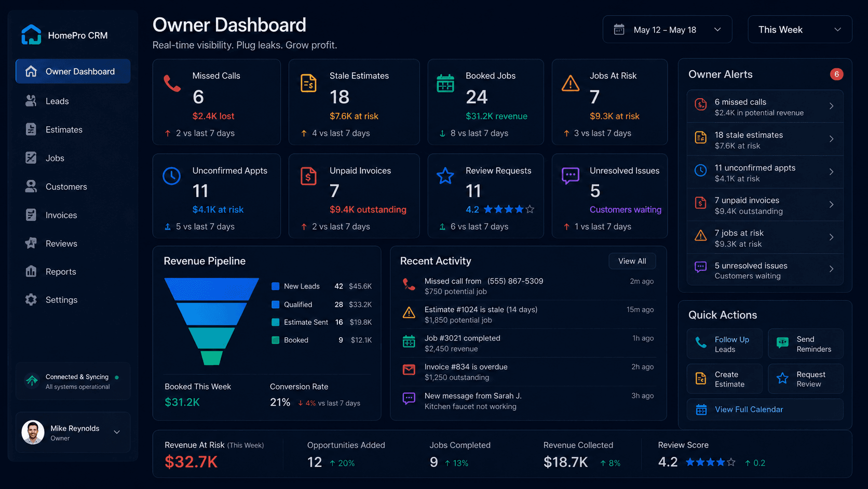
Task: Expand the 6 missed calls alert chevron
Action: coord(831,106)
